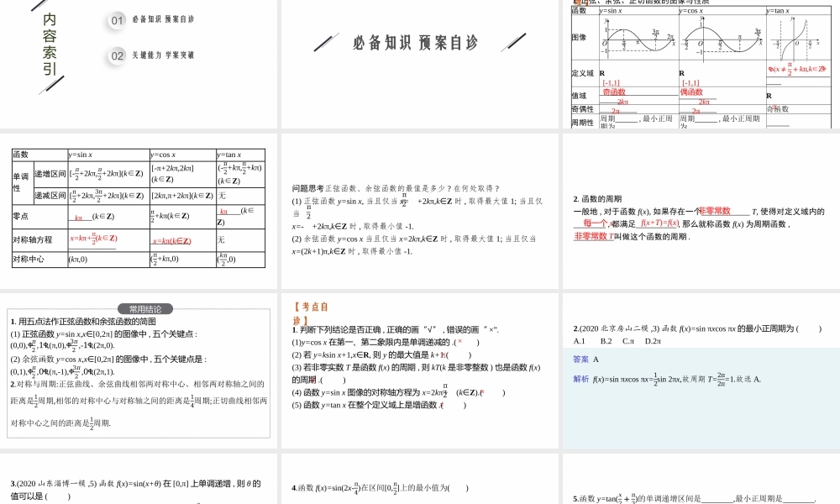Click the circular "02" chapter number badge

point(116,55)
